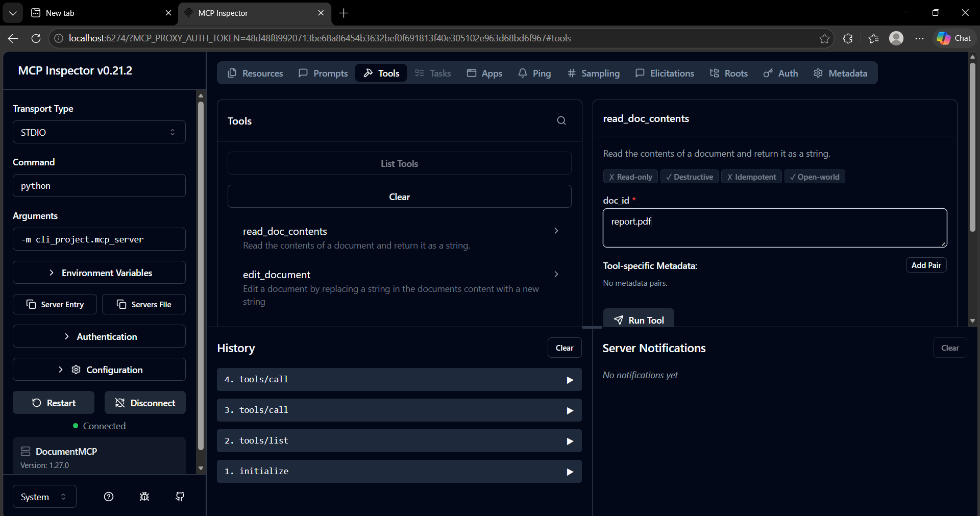Select the Auth key icon tab
Screen dimensions: 980x516
(x=769, y=73)
